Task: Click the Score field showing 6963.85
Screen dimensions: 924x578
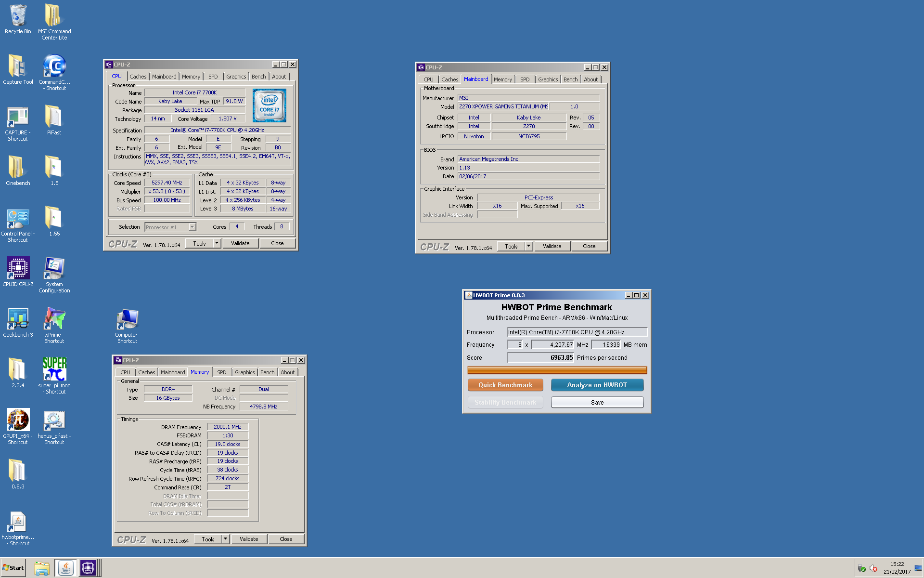Action: [x=541, y=357]
